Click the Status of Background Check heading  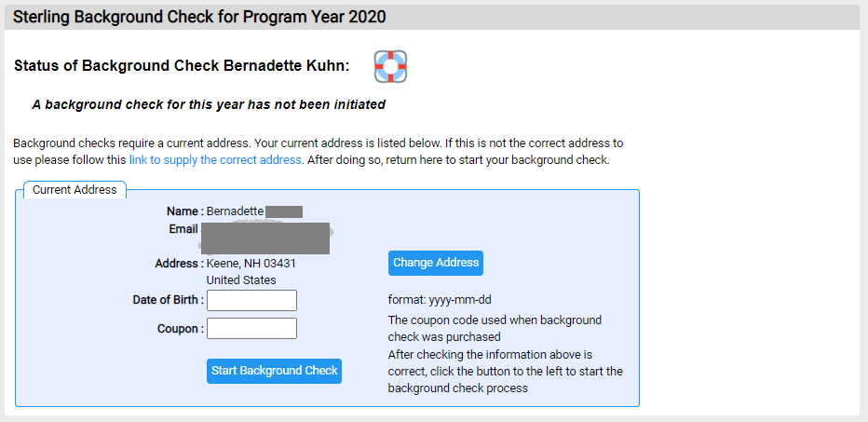coord(182,66)
